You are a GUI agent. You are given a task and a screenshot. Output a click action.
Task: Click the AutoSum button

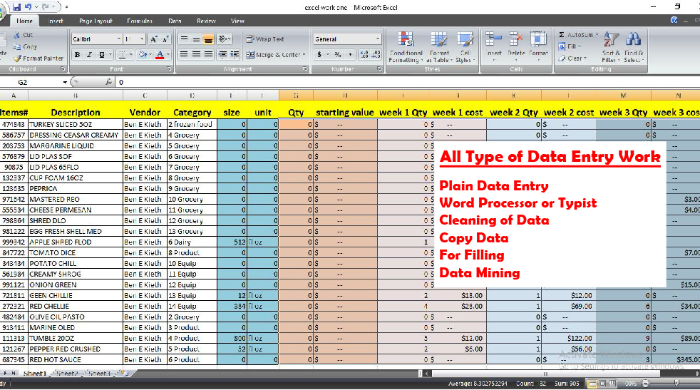click(578, 35)
